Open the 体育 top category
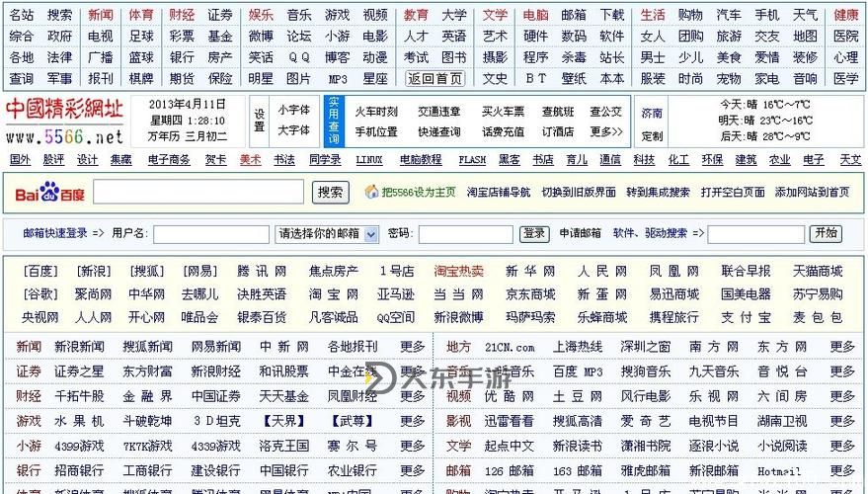 pyautogui.click(x=141, y=15)
